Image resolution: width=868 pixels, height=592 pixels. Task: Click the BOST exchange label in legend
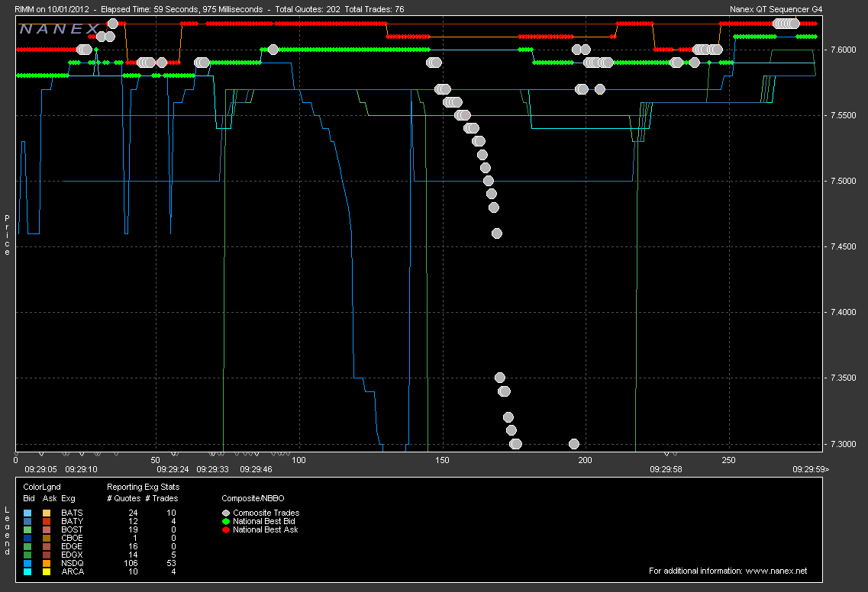point(72,529)
